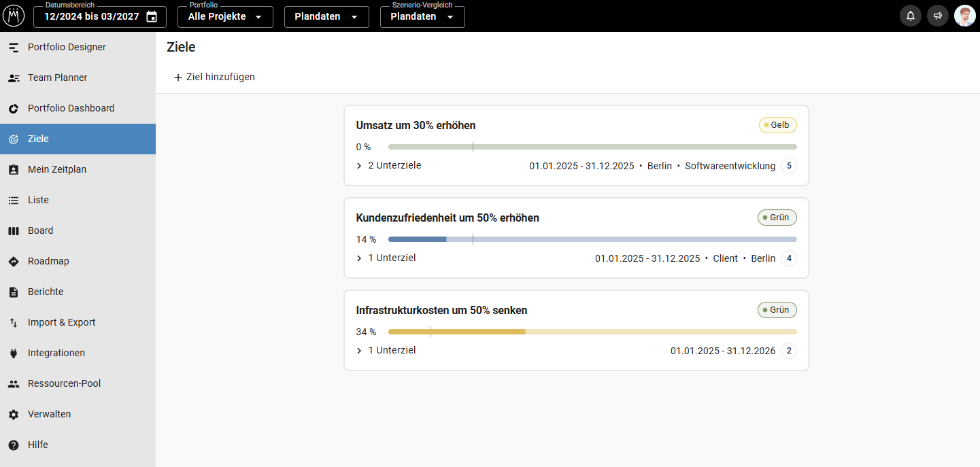Click the Hilfe question mark icon
This screenshot has width=980, height=467.
(x=14, y=445)
